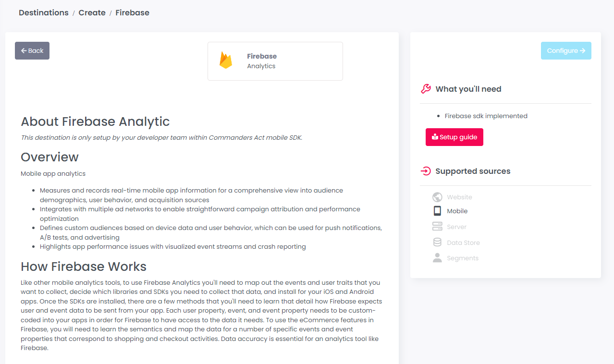This screenshot has height=364, width=614.
Task: Click the Website source label
Action: point(459,197)
